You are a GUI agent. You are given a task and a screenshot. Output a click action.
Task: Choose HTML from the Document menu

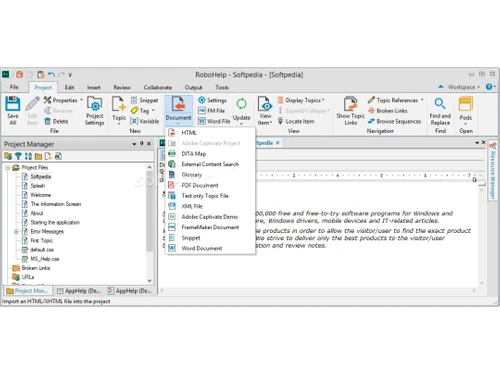pos(210,133)
